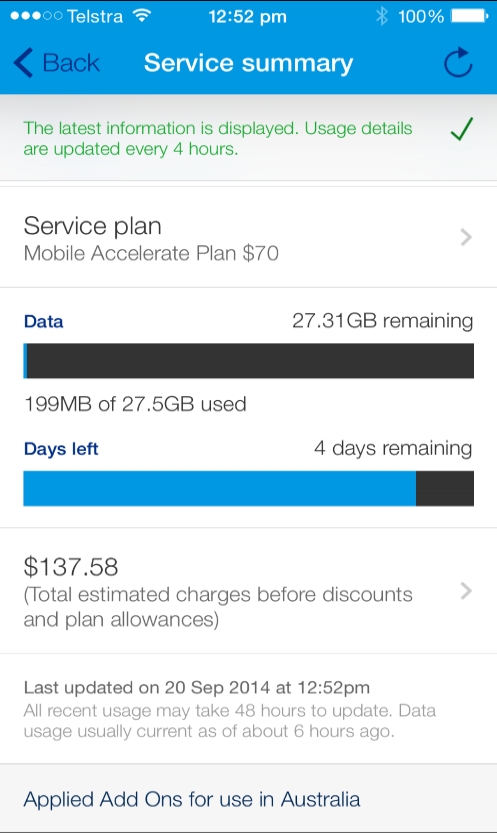Tap the signal strength dots

[36, 16]
